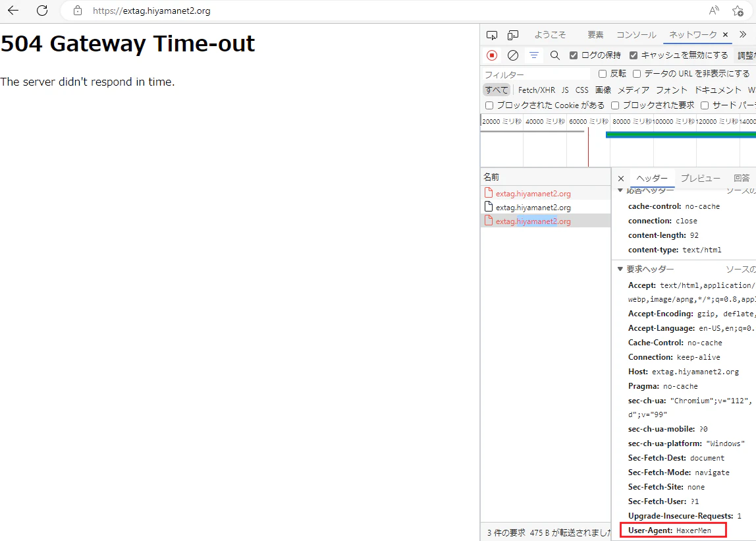Toggle the network filter funnel icon
756x541 pixels.
pos(533,55)
